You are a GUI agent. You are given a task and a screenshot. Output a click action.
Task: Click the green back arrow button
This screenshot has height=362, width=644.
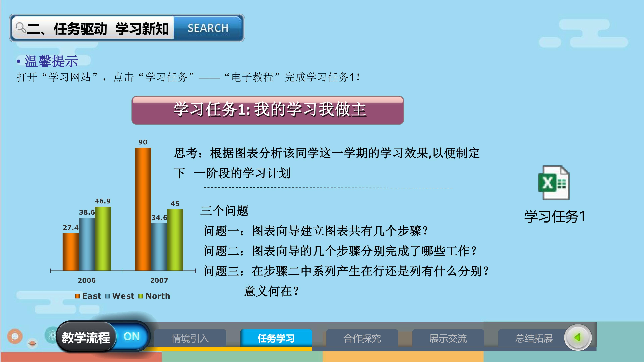[577, 338]
